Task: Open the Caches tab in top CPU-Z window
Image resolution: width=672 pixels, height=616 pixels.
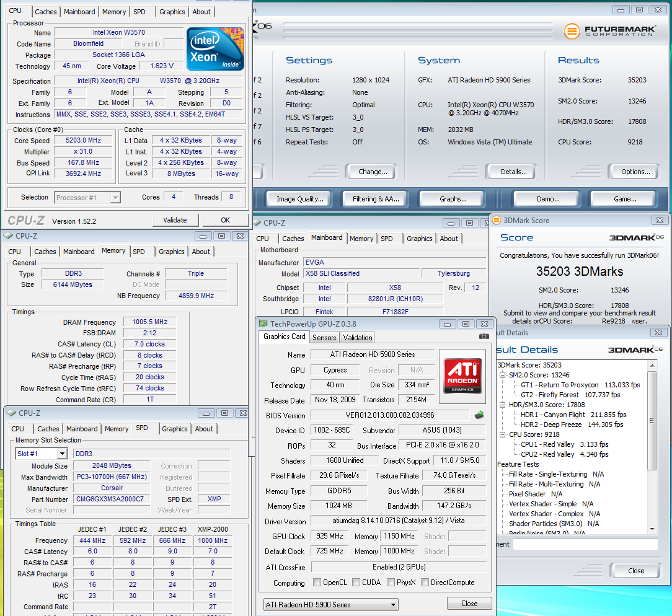Action: coord(46,12)
